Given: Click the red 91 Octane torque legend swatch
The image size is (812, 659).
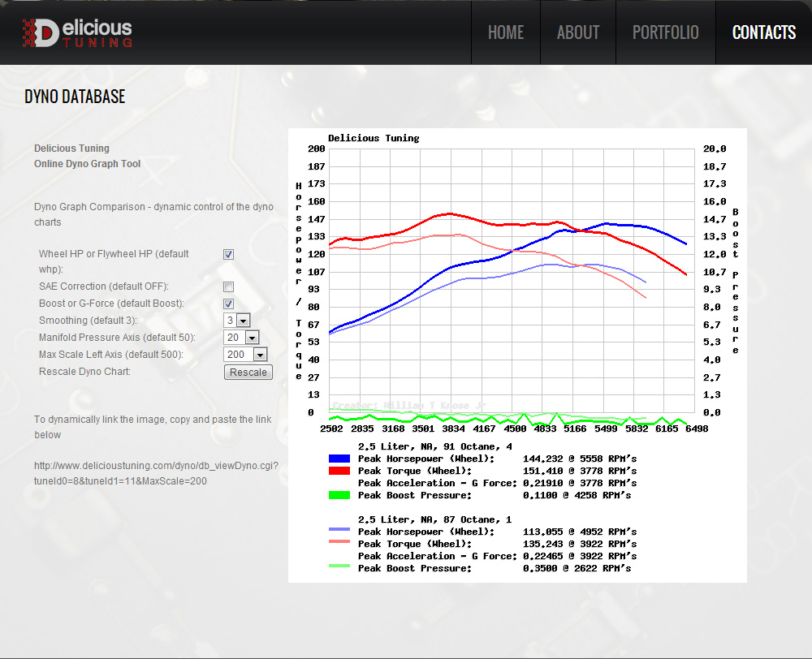Looking at the screenshot, I should coord(339,471).
